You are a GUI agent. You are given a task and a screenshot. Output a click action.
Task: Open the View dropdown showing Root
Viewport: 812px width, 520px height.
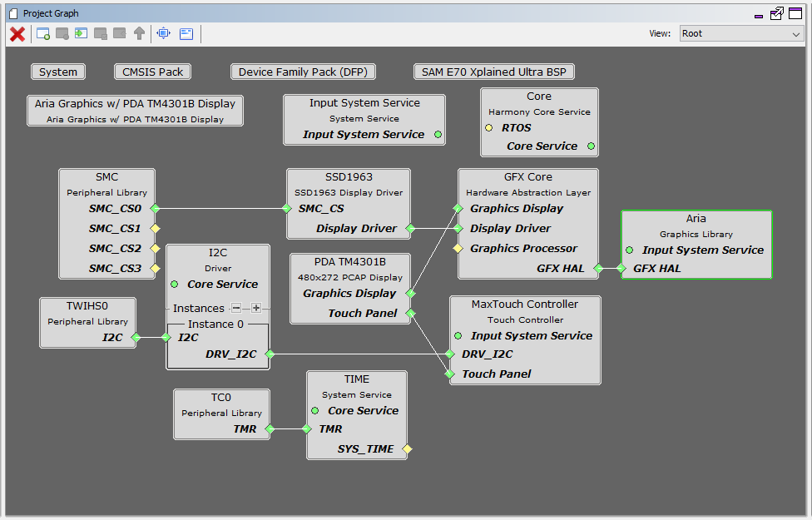coord(741,33)
